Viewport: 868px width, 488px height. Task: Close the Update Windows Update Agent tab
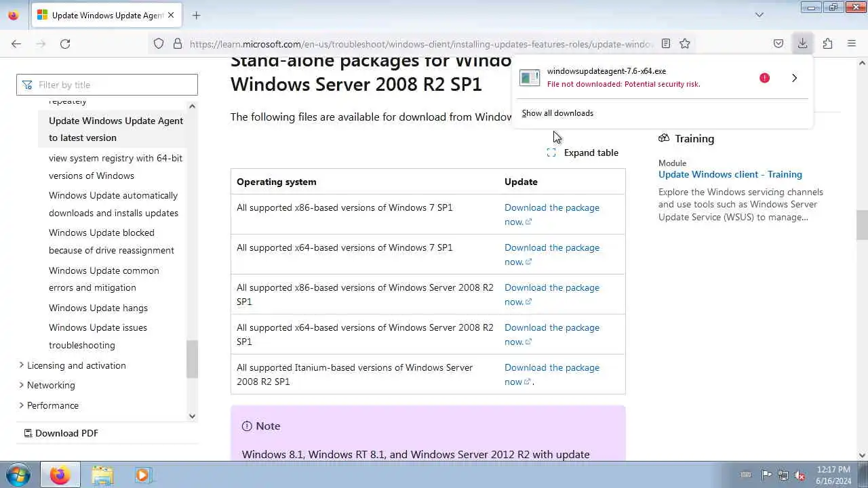171,15
